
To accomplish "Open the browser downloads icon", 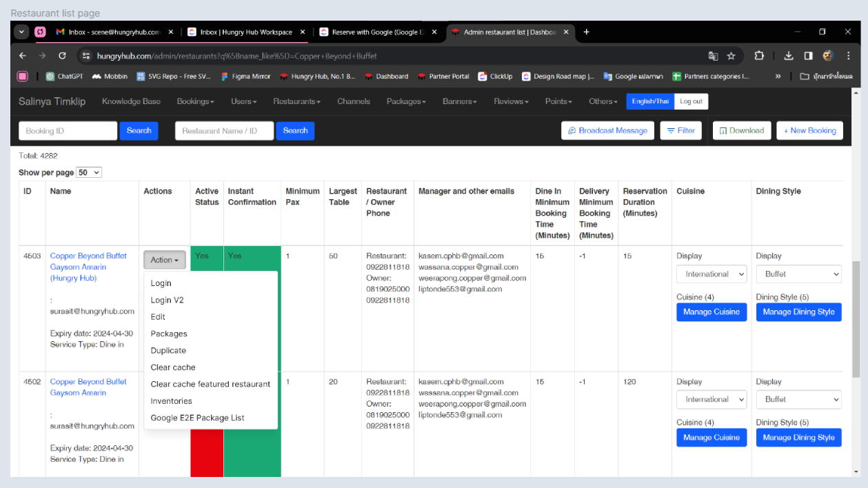I will [789, 56].
